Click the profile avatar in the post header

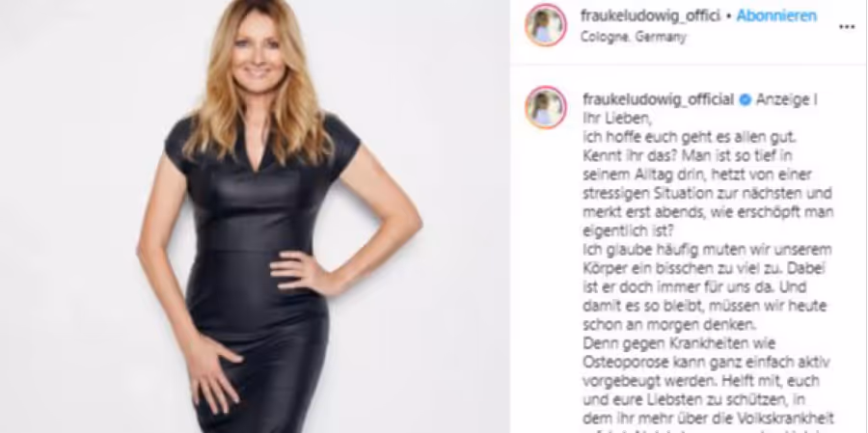click(x=546, y=25)
